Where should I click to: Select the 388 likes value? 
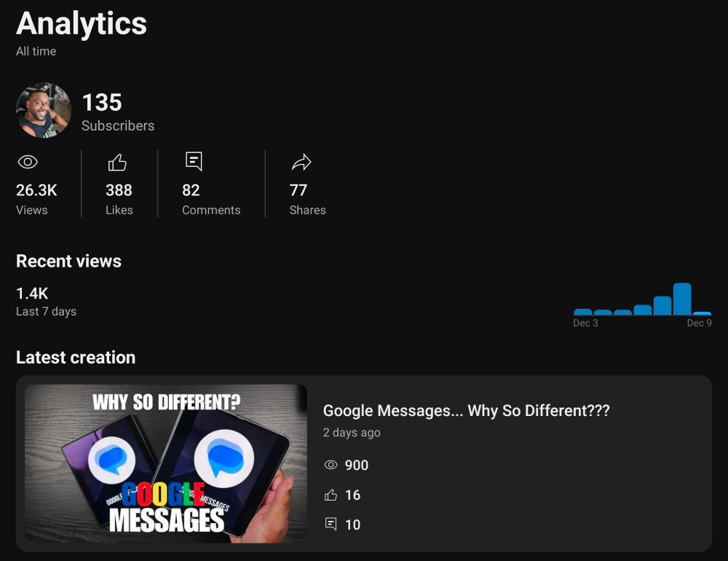tap(119, 190)
